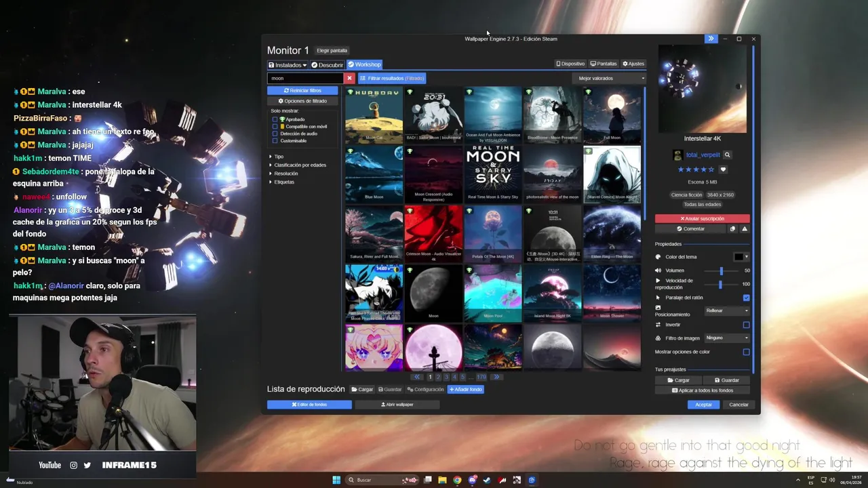Report wallpaper with the warning triangle icon
This screenshot has width=868, height=488.
[745, 229]
